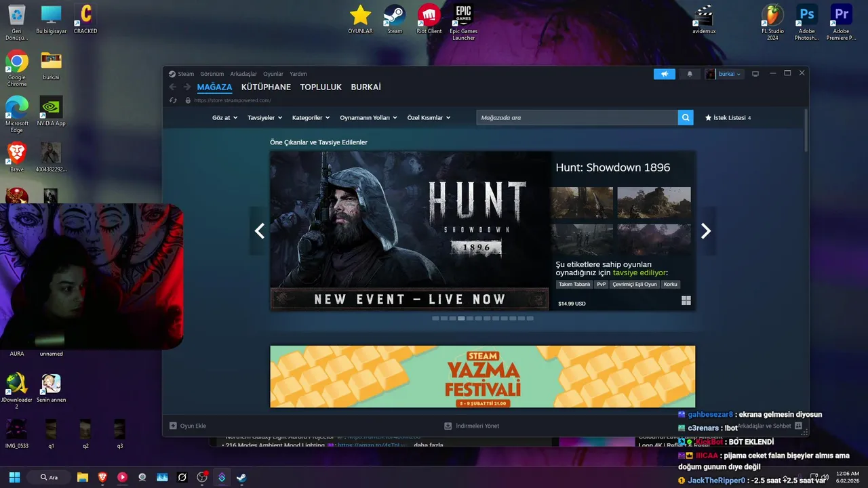Open the Google Chrome desktop shortcut
Viewport: 868px width, 488px height.
(x=16, y=68)
